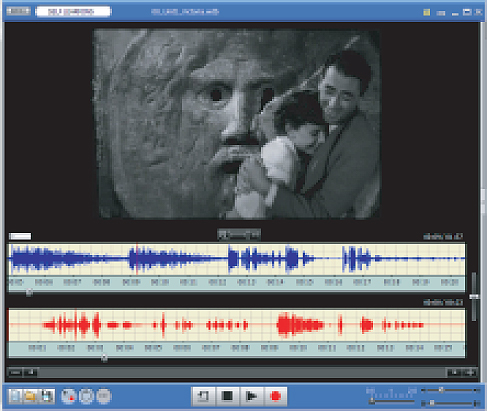Screen dimensions: 488x411
Task: Minimize the window using the title bar button
Action: (455, 13)
